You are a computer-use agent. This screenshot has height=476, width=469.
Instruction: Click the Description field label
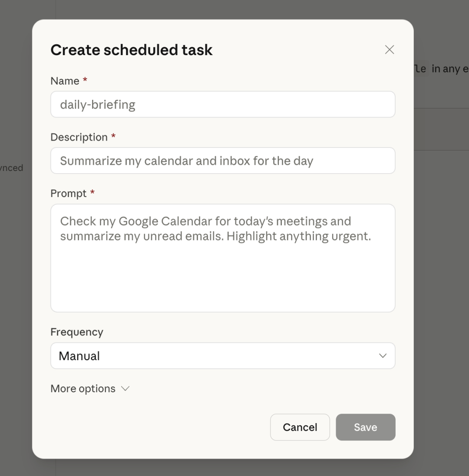(x=79, y=137)
